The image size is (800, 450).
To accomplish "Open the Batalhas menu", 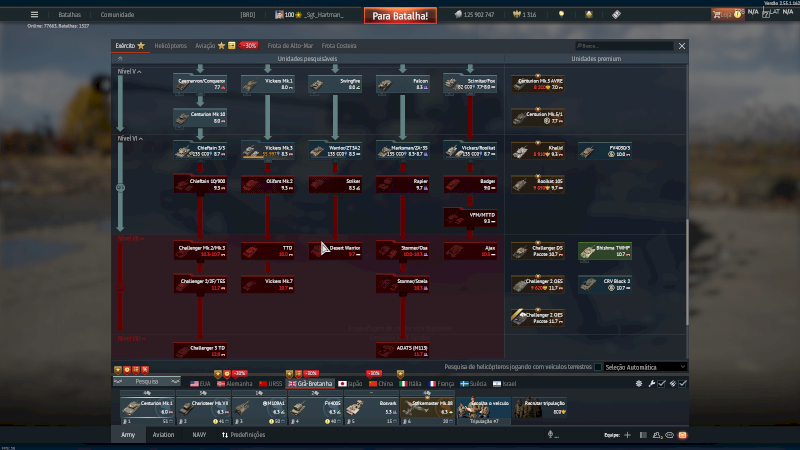I will pyautogui.click(x=69, y=14).
